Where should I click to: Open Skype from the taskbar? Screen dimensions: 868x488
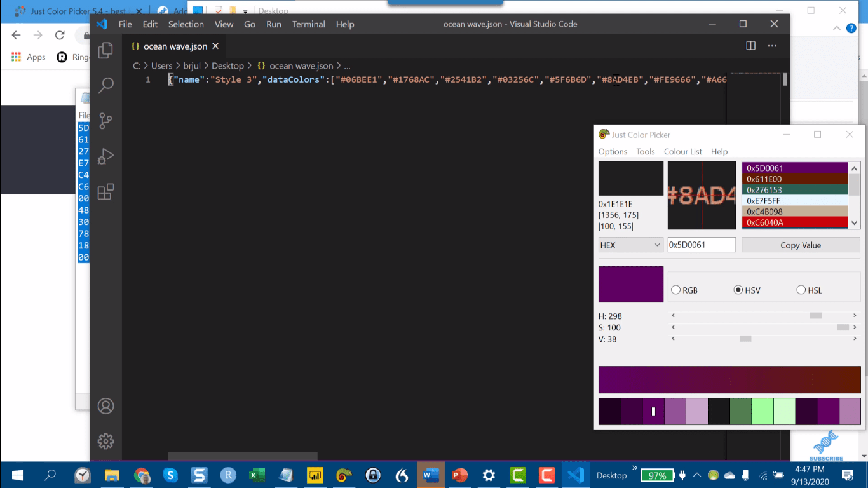170,475
